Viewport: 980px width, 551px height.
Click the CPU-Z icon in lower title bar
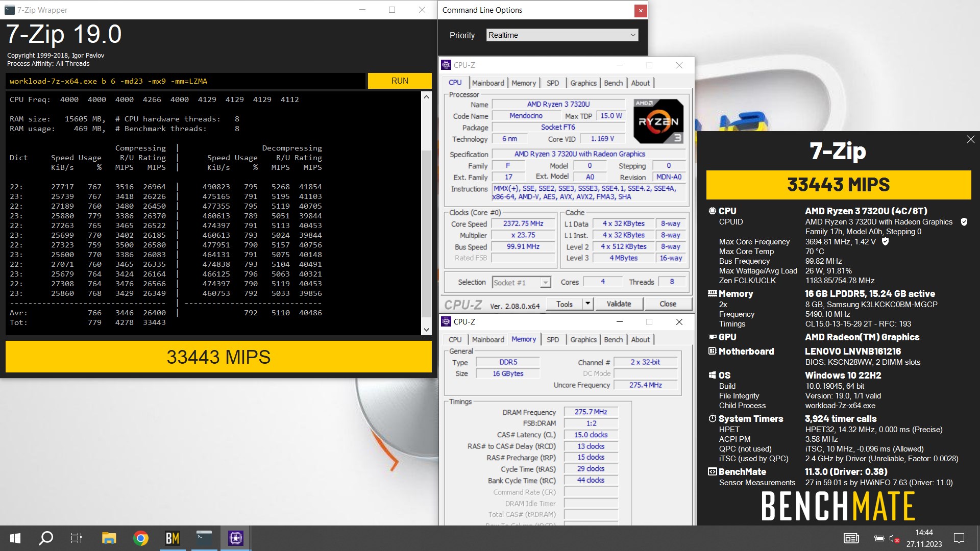click(446, 321)
